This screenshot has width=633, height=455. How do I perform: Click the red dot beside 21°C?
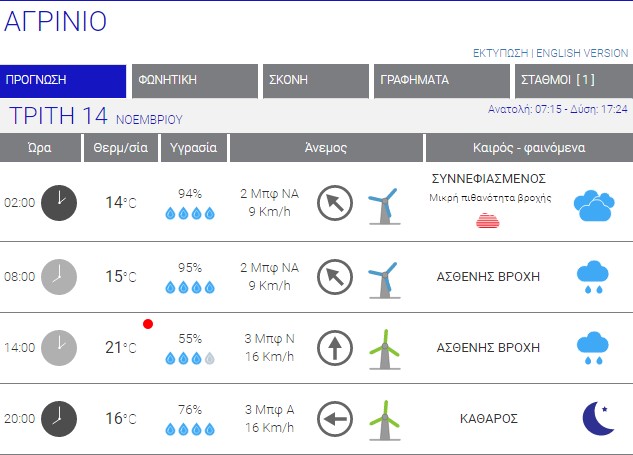148,324
